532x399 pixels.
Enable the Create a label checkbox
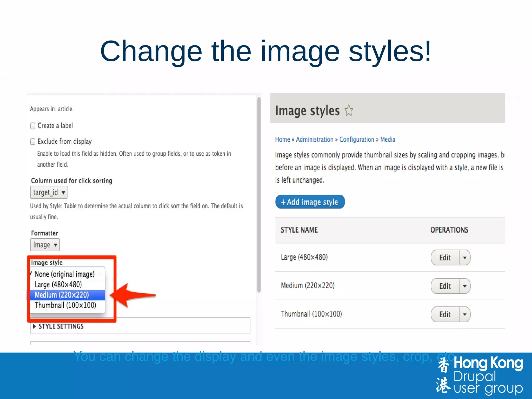[x=33, y=126]
